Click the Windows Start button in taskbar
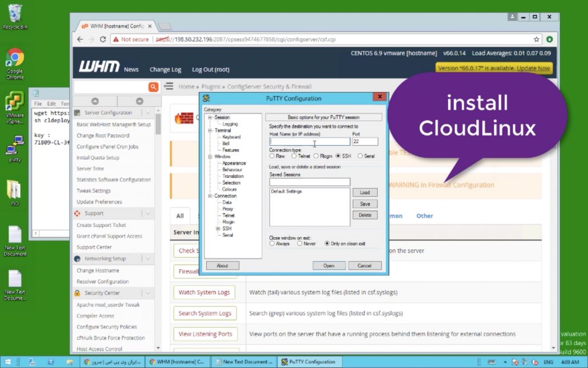The height and width of the screenshot is (368, 588). (x=7, y=362)
